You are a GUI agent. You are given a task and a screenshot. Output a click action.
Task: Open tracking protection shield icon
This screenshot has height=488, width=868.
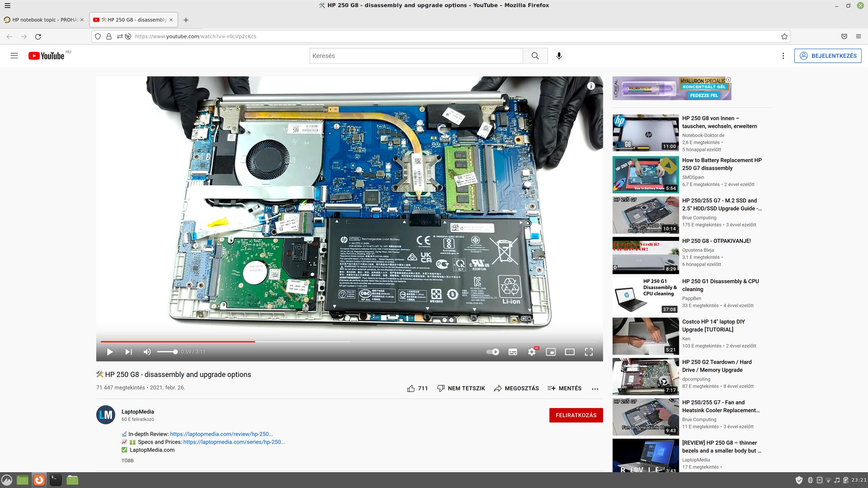point(98,36)
